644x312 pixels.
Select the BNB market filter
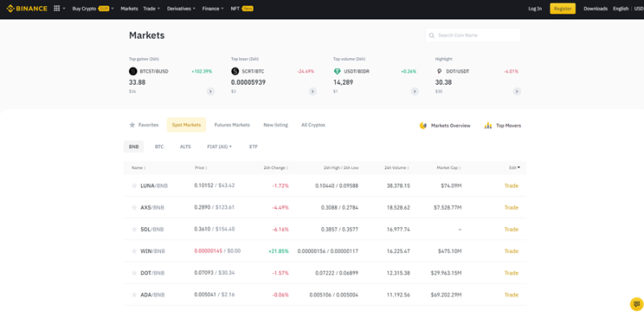(134, 147)
